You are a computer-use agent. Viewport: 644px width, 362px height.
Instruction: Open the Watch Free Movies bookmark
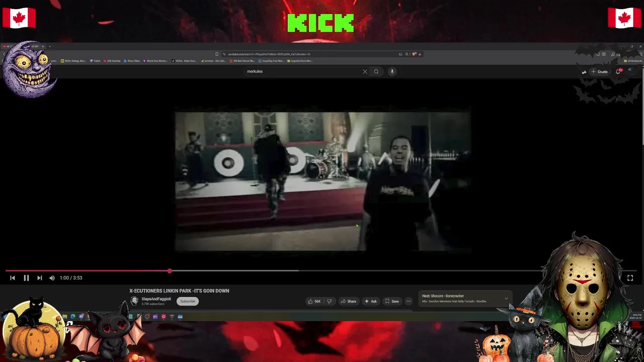pyautogui.click(x=155, y=61)
